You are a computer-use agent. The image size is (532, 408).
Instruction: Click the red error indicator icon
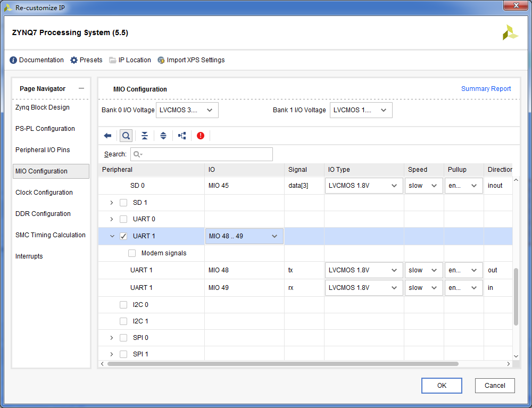(x=201, y=136)
